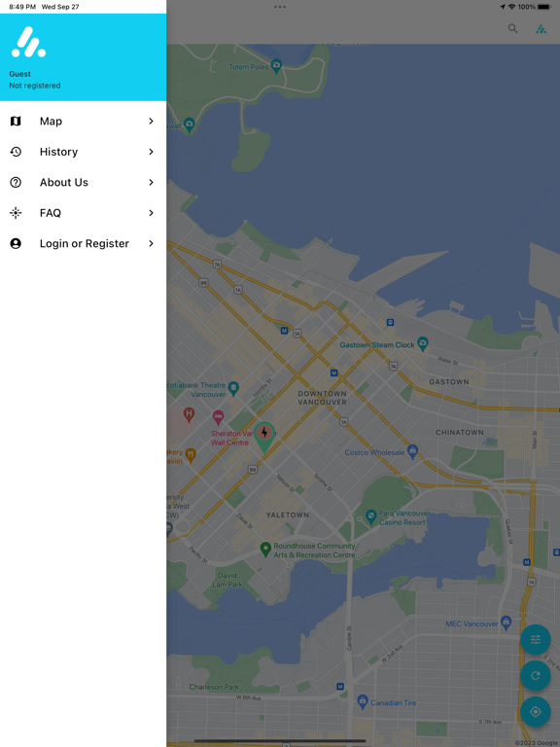Tap the MEC Vancouver shopping marker
Screen dimensions: 560x747
pos(506,622)
